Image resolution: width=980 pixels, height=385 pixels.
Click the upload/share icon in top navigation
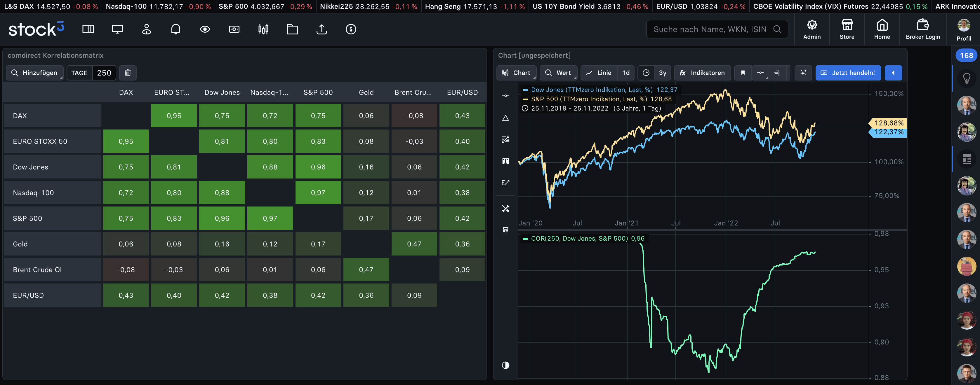(x=322, y=29)
